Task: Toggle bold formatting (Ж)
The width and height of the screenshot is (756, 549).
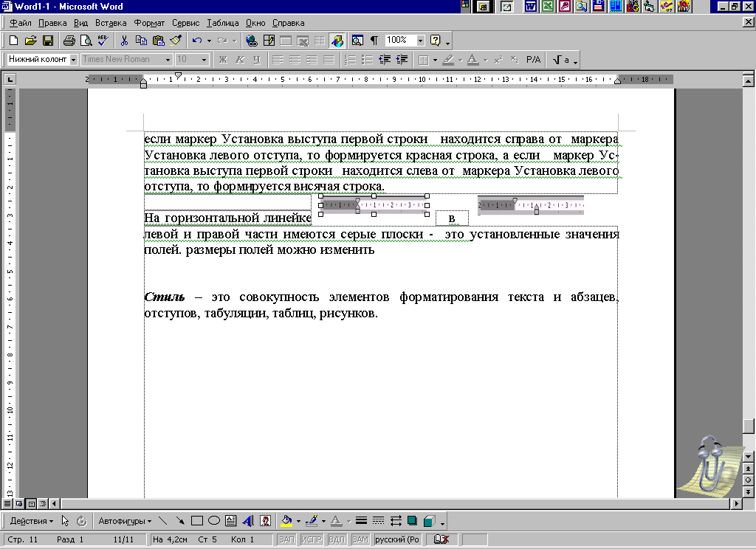Action: point(223,60)
